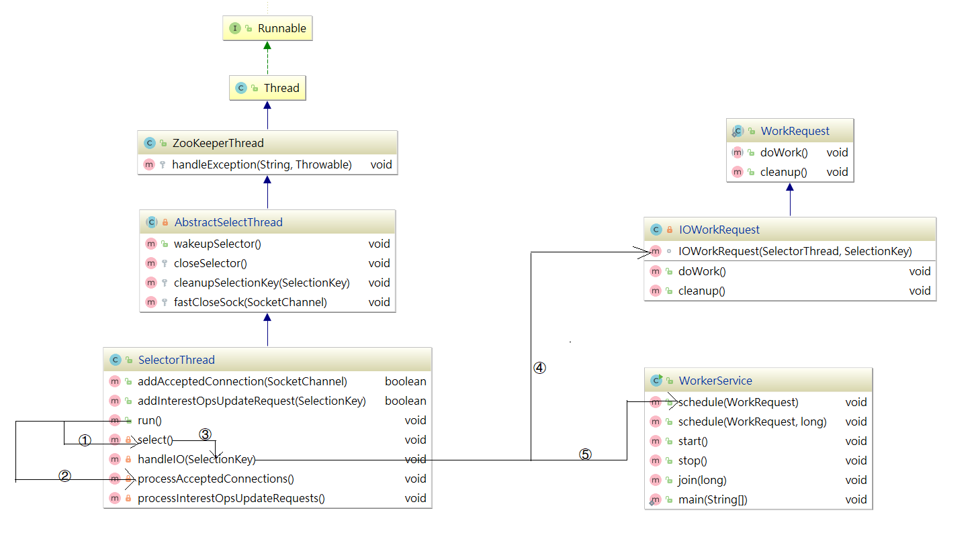Viewport: 980px width, 539px height.
Task: Select the WorkerService class title
Action: click(715, 381)
